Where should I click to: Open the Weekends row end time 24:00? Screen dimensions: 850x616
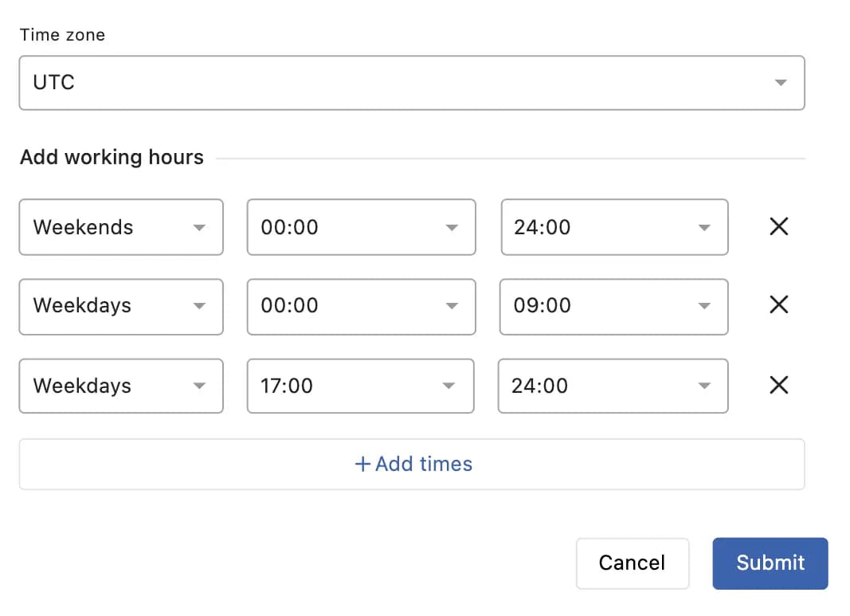(x=614, y=227)
